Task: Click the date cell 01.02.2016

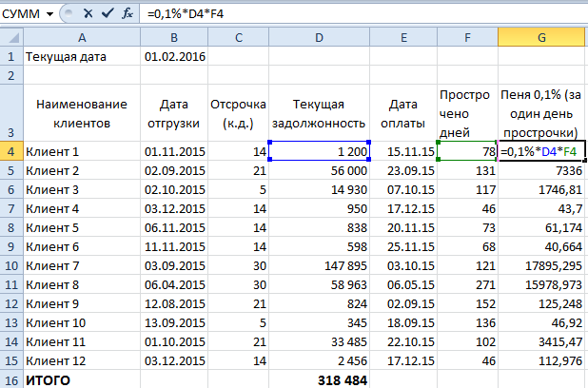Action: pos(174,57)
